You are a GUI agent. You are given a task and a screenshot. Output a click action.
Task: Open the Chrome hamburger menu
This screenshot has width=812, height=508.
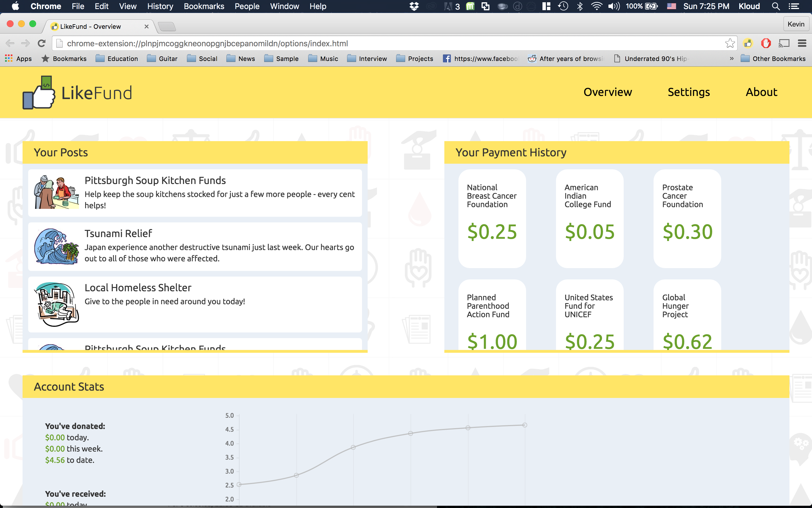click(x=802, y=43)
